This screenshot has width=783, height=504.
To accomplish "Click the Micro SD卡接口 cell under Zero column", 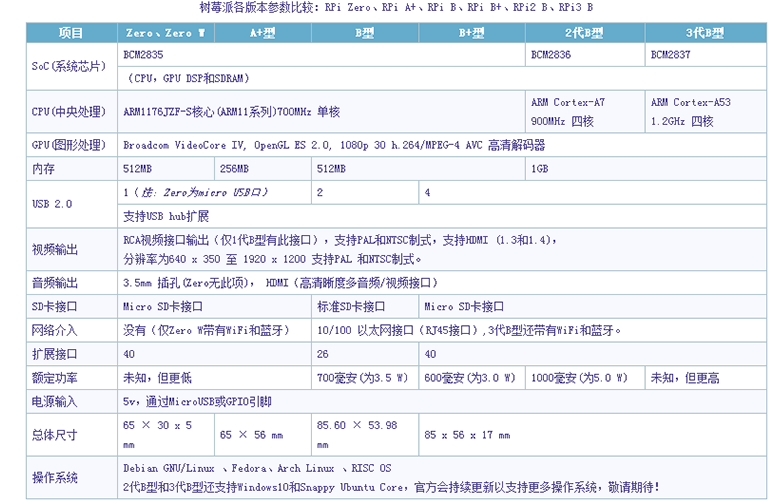I will [x=214, y=306].
